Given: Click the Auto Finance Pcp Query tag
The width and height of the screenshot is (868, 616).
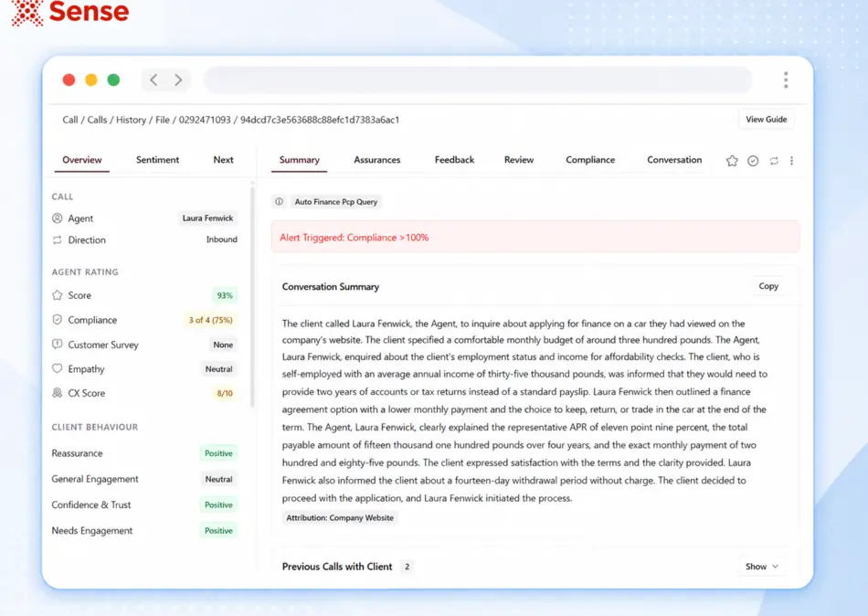Looking at the screenshot, I should (x=336, y=202).
